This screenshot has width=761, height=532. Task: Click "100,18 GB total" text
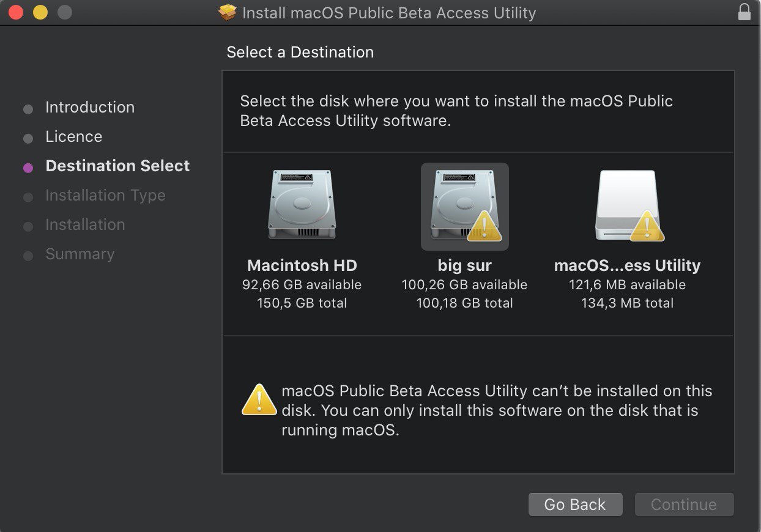[x=464, y=303]
